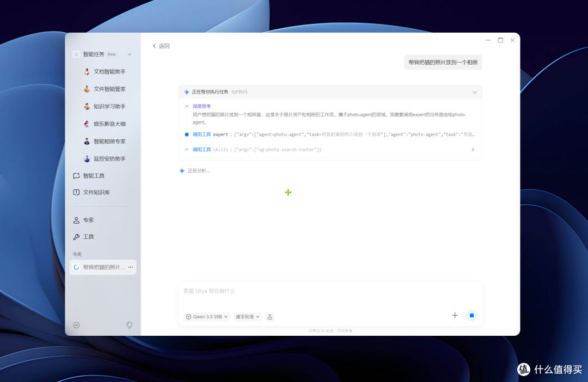Open settings gear at sidebar bottom

[x=77, y=325]
